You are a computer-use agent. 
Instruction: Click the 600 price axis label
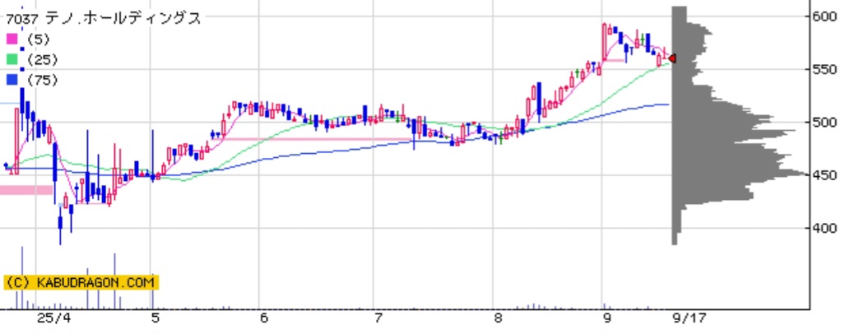[x=825, y=16]
